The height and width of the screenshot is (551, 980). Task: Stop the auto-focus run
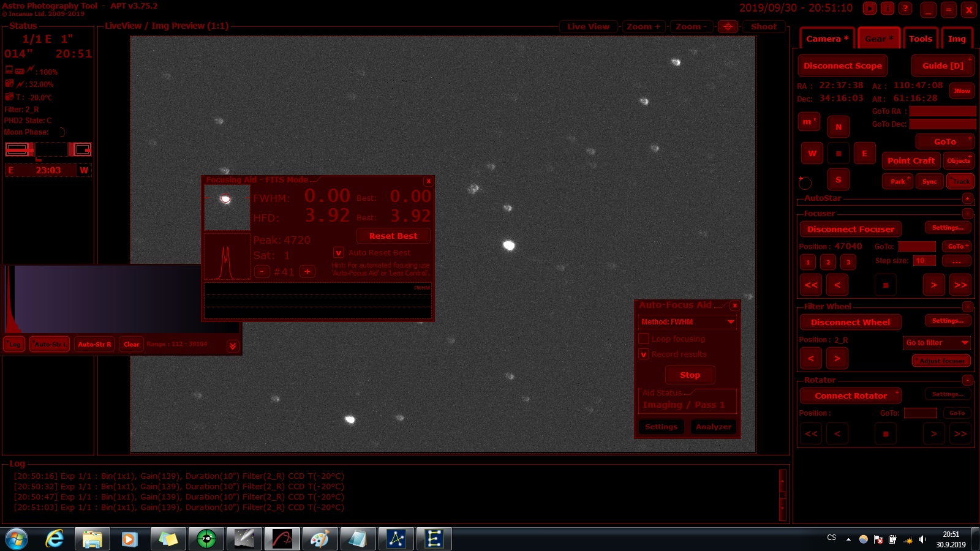pos(690,375)
